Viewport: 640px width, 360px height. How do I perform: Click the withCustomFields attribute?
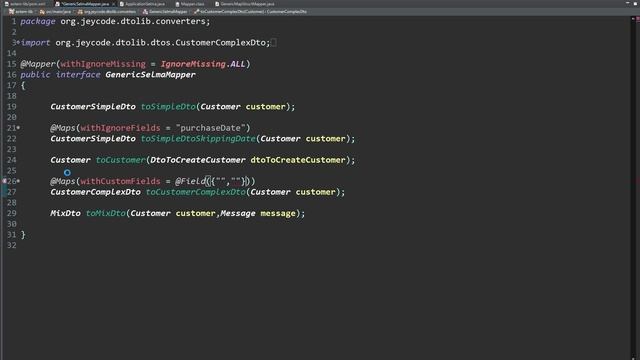120,181
